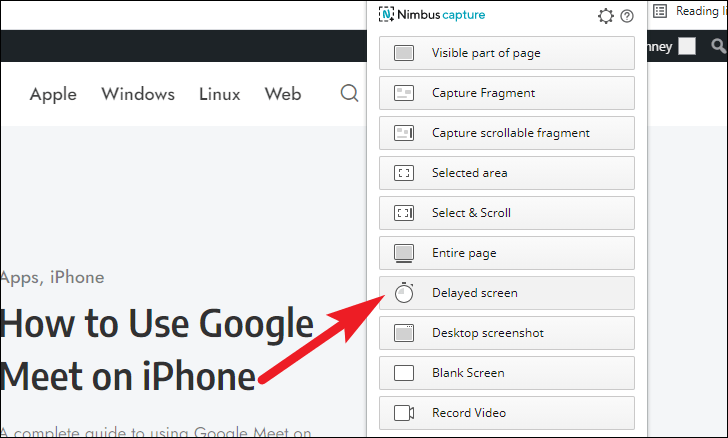
Task: Click the Record Video camera icon
Action: click(404, 413)
